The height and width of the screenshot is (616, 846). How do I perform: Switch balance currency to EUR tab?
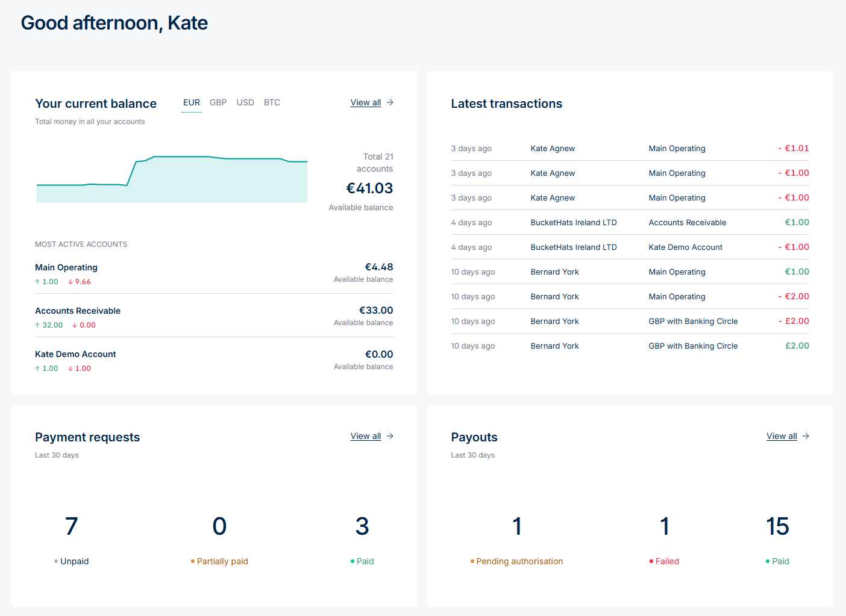[192, 103]
